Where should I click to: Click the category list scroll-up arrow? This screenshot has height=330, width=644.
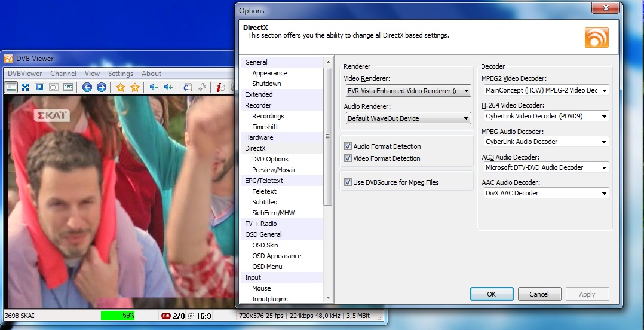[327, 62]
